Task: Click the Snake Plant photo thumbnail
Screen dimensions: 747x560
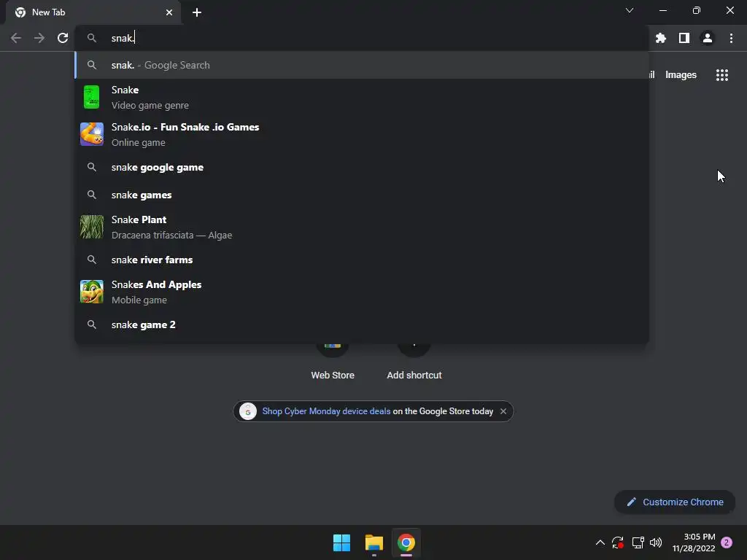Action: point(91,227)
